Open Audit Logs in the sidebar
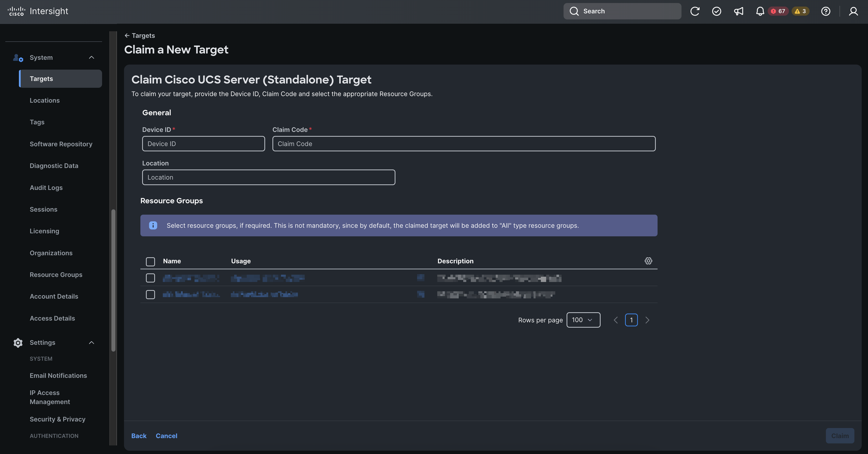This screenshot has width=868, height=454. (x=46, y=188)
